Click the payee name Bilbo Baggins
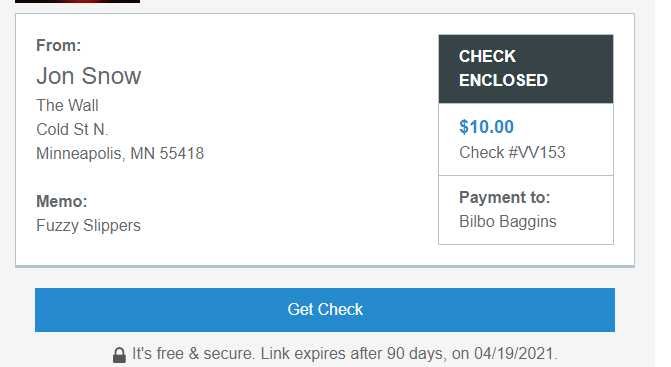 pos(508,222)
